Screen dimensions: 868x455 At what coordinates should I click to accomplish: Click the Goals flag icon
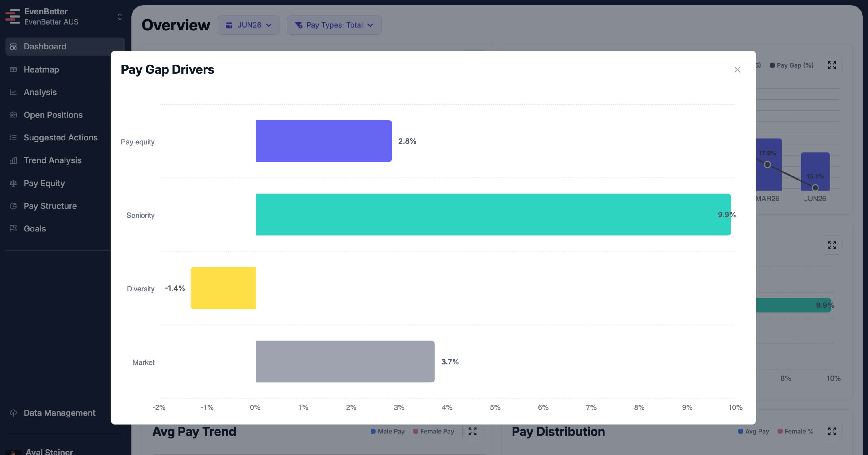pyautogui.click(x=14, y=228)
